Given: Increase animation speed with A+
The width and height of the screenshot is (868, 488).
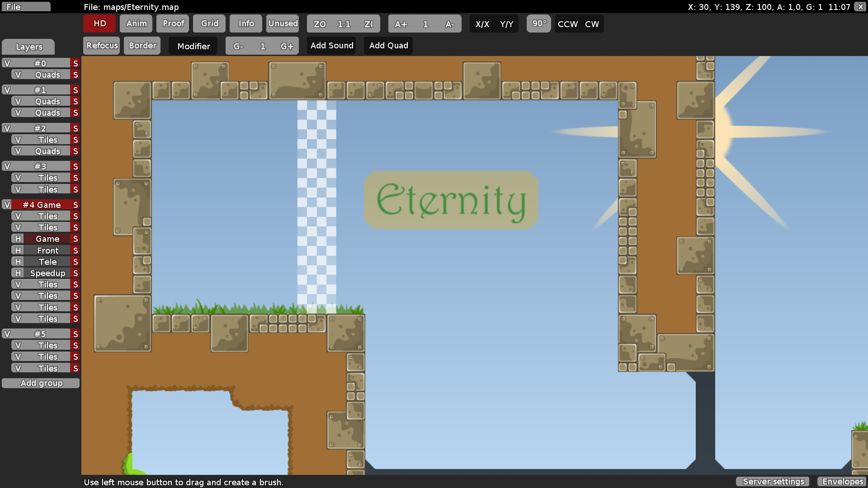Looking at the screenshot, I should click(401, 24).
